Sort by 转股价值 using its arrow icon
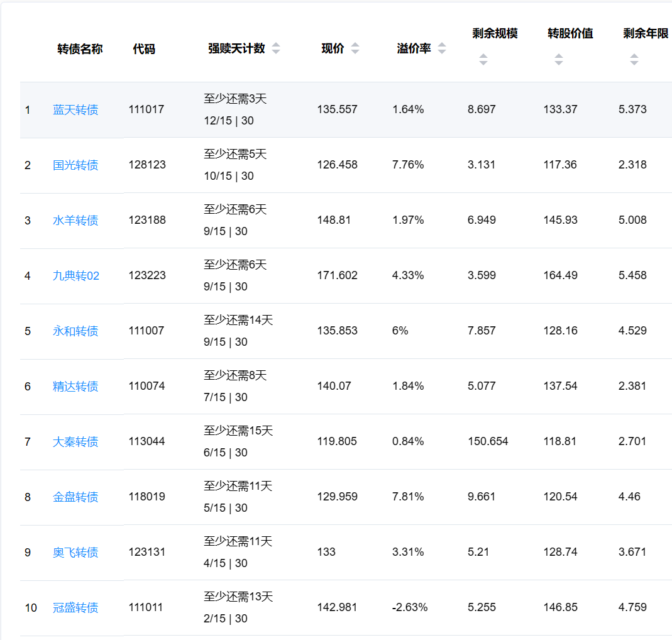 tap(559, 60)
